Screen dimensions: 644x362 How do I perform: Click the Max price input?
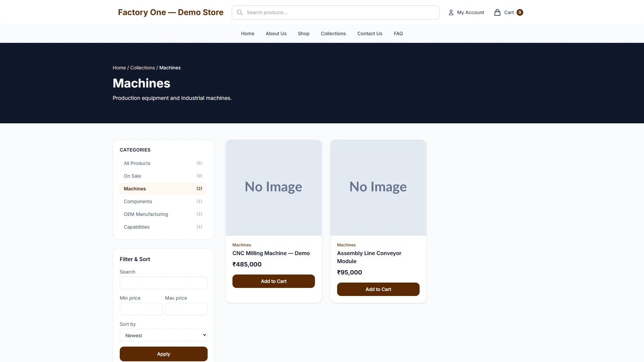pos(186,309)
